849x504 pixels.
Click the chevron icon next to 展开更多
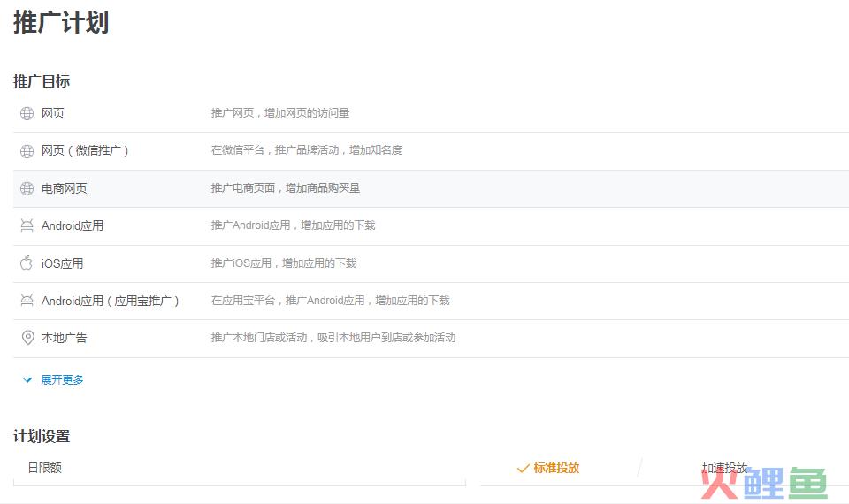pyautogui.click(x=27, y=380)
